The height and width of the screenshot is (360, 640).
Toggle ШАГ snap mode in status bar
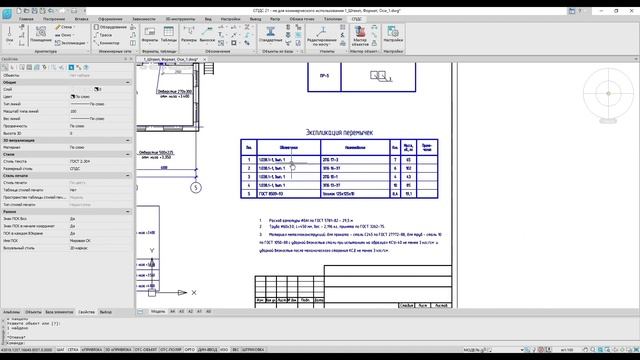60,350
